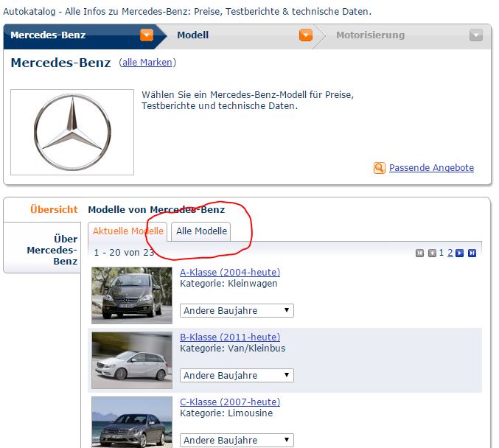
Task: Click 'Kategorie: Van/Kleinbus' text
Action: pos(233,349)
